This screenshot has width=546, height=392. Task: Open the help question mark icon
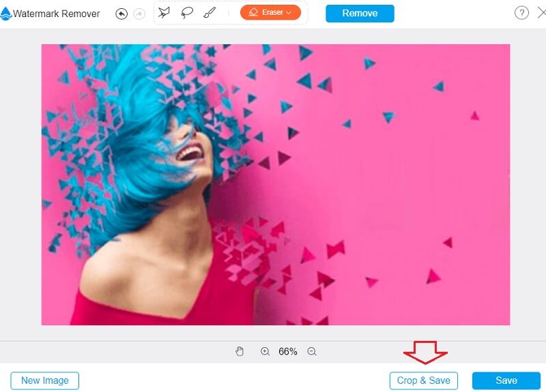click(x=521, y=13)
